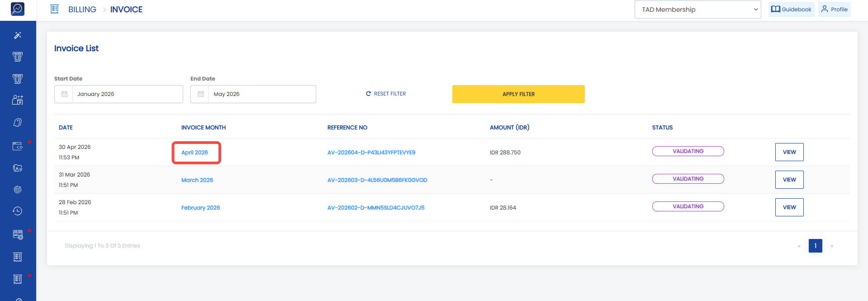Open the receipt sidebar icon with a red dot
This screenshot has width=868, height=301.
18,279
